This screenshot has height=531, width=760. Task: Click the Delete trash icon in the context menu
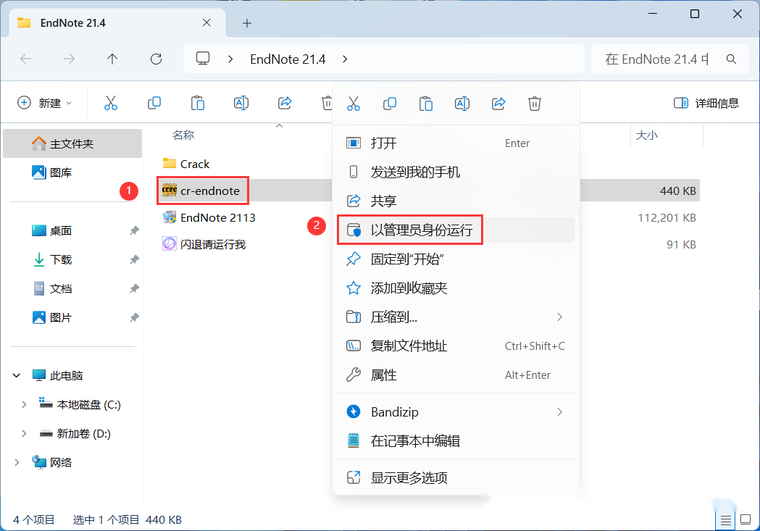pyautogui.click(x=535, y=103)
